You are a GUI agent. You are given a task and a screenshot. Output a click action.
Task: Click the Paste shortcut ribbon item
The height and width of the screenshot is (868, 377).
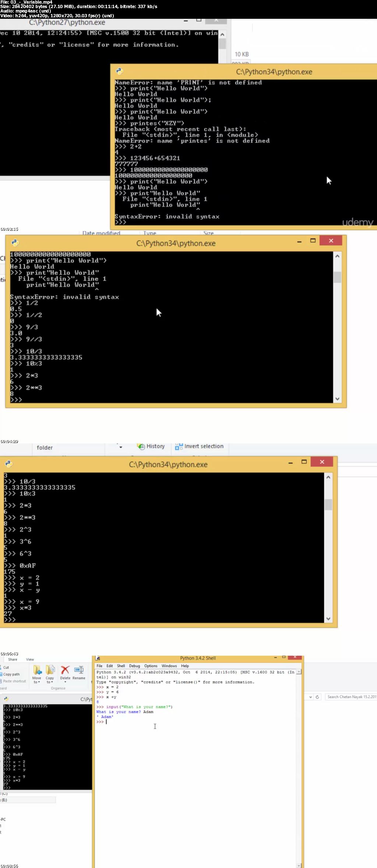coord(14,681)
